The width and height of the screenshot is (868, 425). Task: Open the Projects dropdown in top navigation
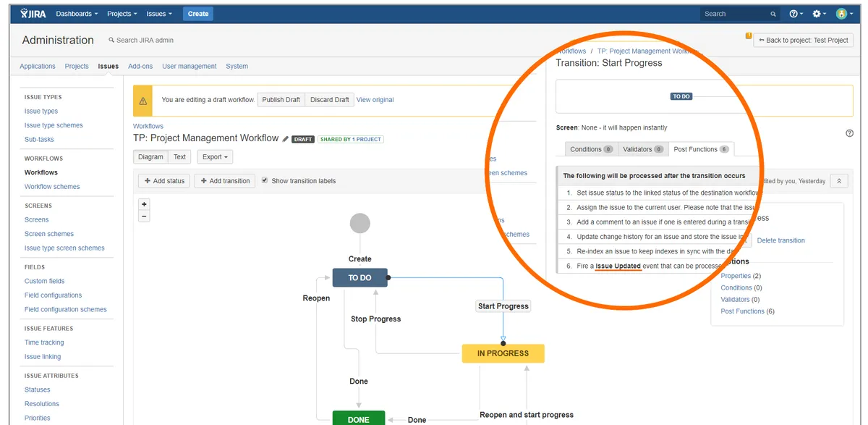122,14
